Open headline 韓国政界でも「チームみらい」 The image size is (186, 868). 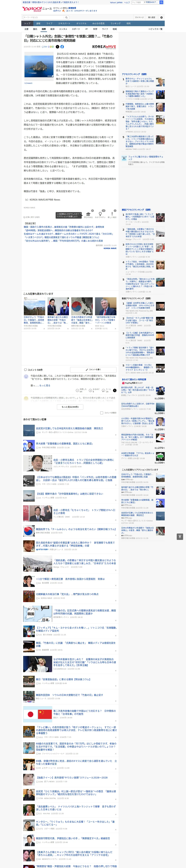(x=76, y=529)
